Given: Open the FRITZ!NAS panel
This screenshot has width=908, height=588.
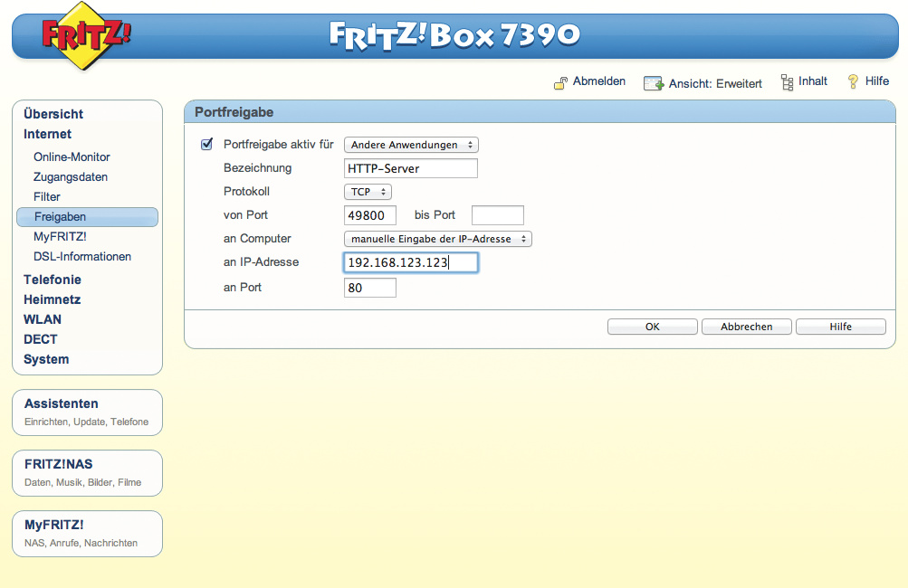Looking at the screenshot, I should tap(88, 473).
